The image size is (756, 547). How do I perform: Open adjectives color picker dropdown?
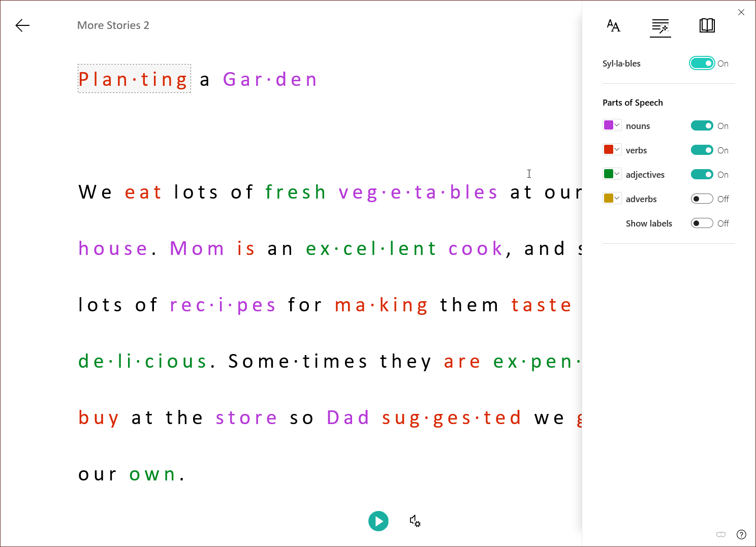[x=612, y=174]
